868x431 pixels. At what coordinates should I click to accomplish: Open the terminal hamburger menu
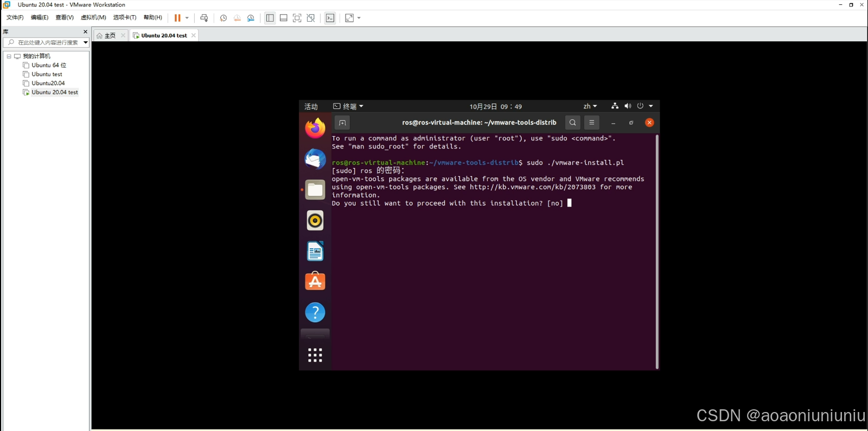click(592, 123)
